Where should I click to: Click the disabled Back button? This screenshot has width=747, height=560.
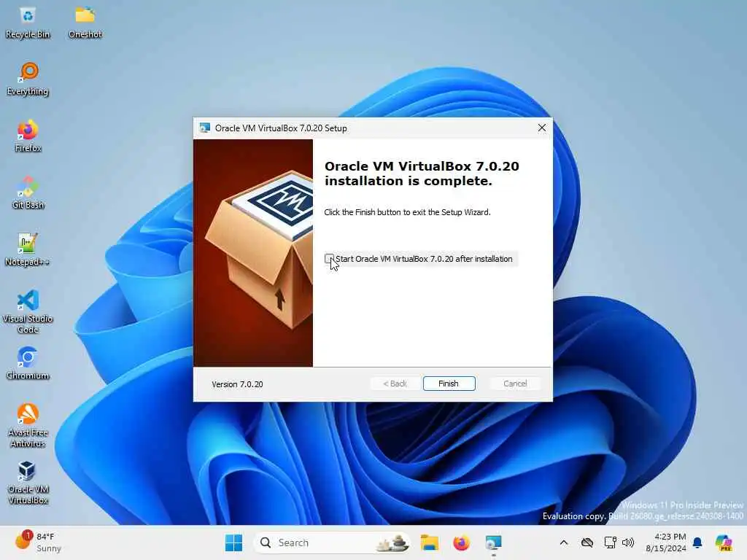(x=395, y=384)
